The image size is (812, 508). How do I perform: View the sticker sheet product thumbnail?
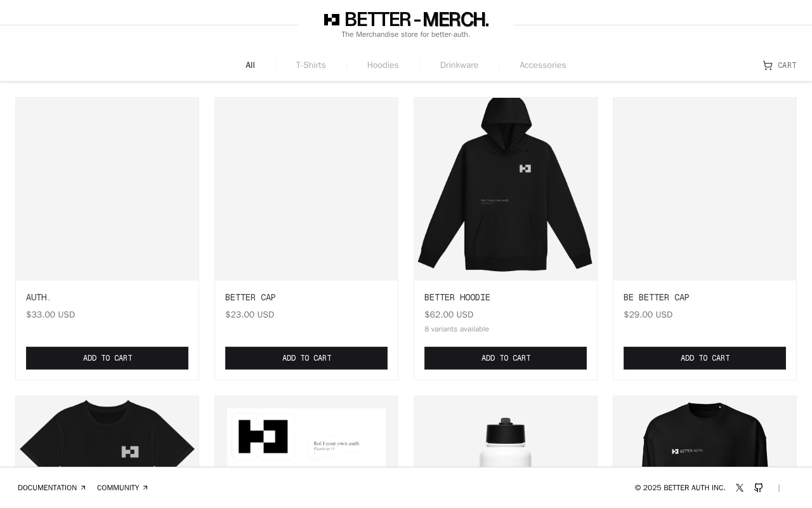click(306, 432)
